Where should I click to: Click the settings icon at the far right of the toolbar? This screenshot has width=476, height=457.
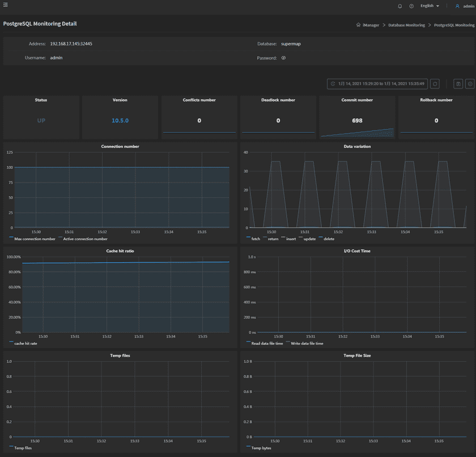(470, 83)
